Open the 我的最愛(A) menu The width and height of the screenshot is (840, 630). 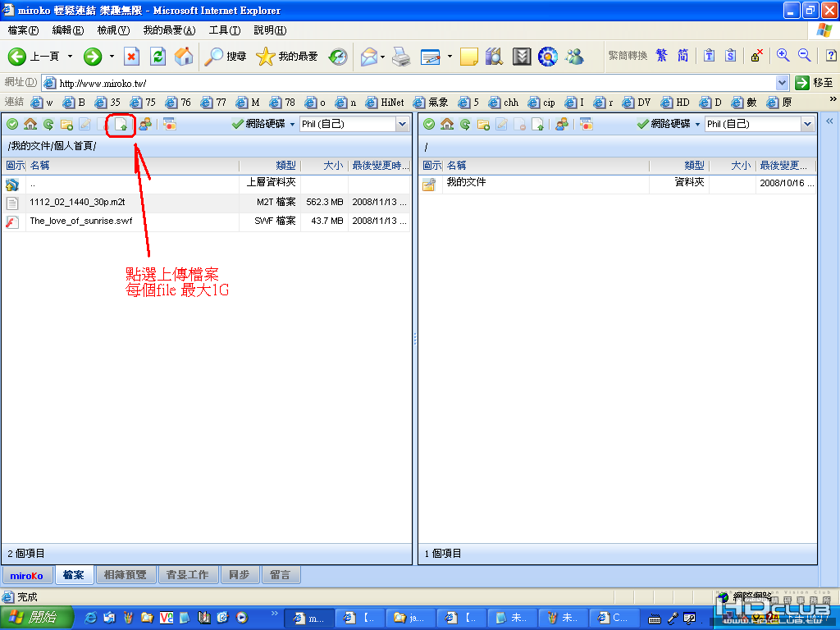coord(169,30)
